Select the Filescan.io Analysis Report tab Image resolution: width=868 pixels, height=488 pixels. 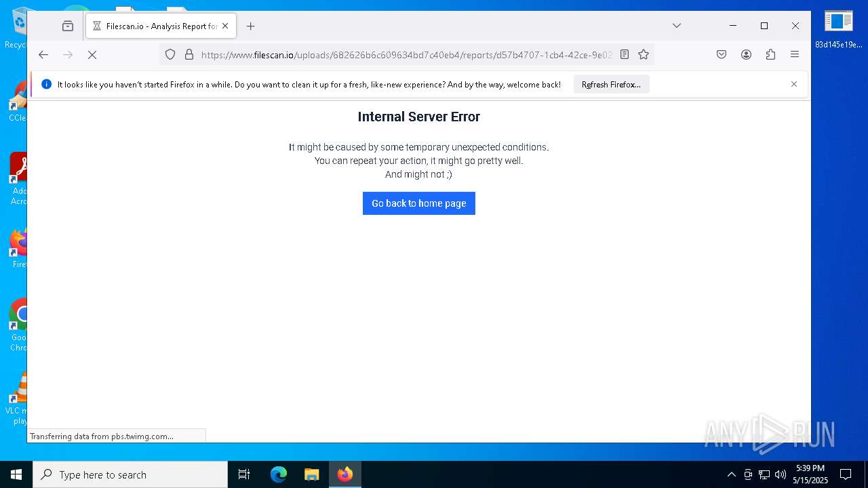click(x=161, y=26)
